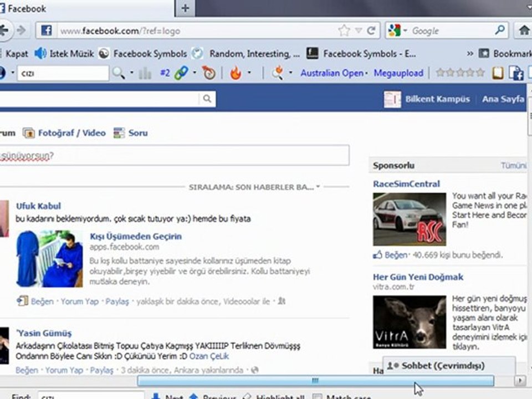This screenshot has width=532, height=399.
Task: Click the browser back arrow
Action: click(x=4, y=30)
